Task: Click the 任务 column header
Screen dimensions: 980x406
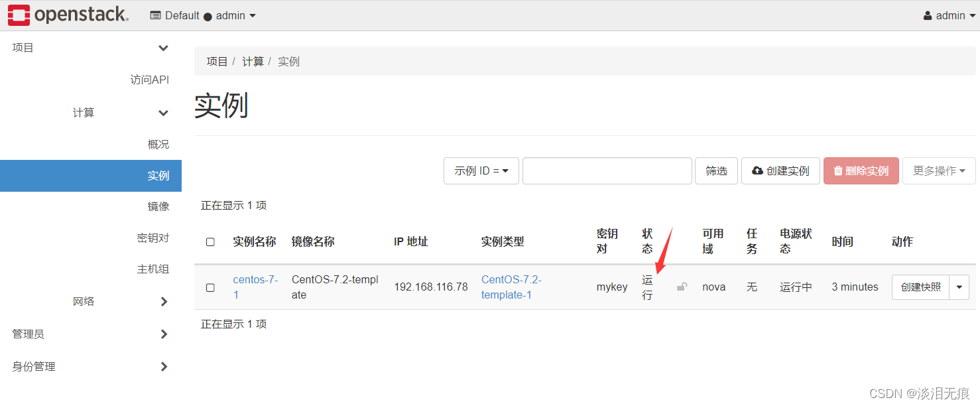Action: tap(752, 241)
